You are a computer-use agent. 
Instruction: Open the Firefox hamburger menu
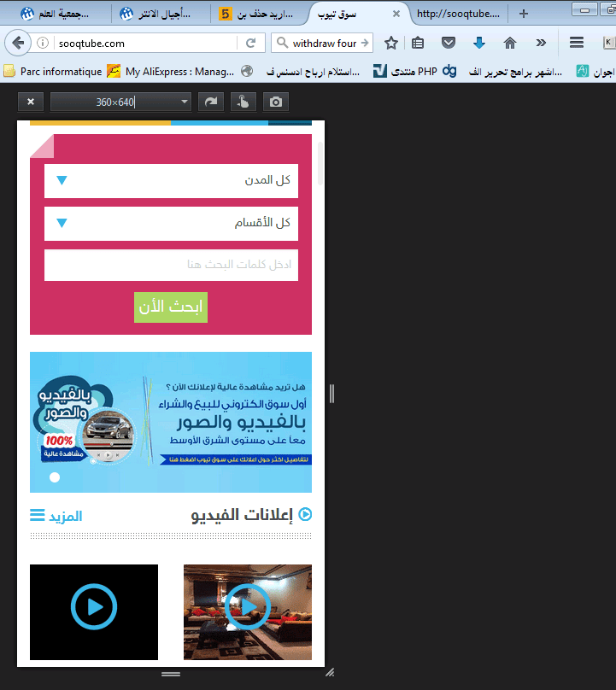coord(577,43)
